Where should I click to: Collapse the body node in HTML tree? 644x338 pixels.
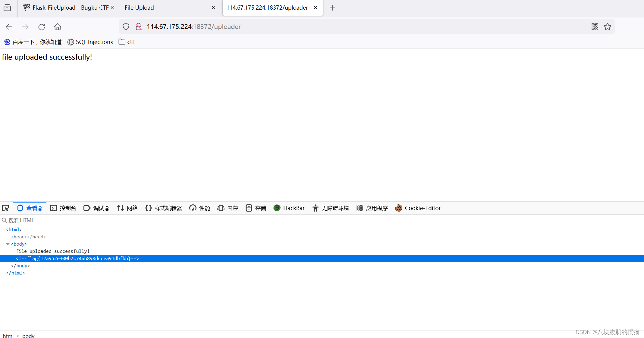[8, 244]
